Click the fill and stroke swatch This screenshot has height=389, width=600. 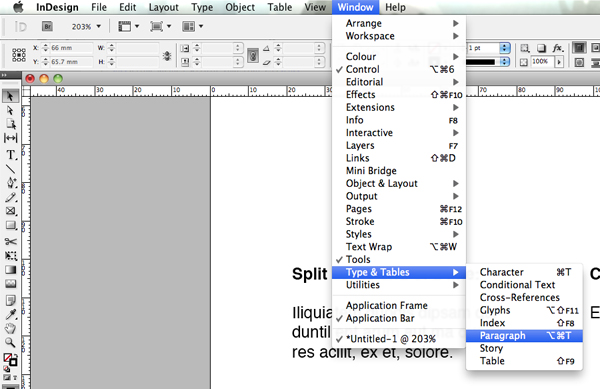pos(10,359)
